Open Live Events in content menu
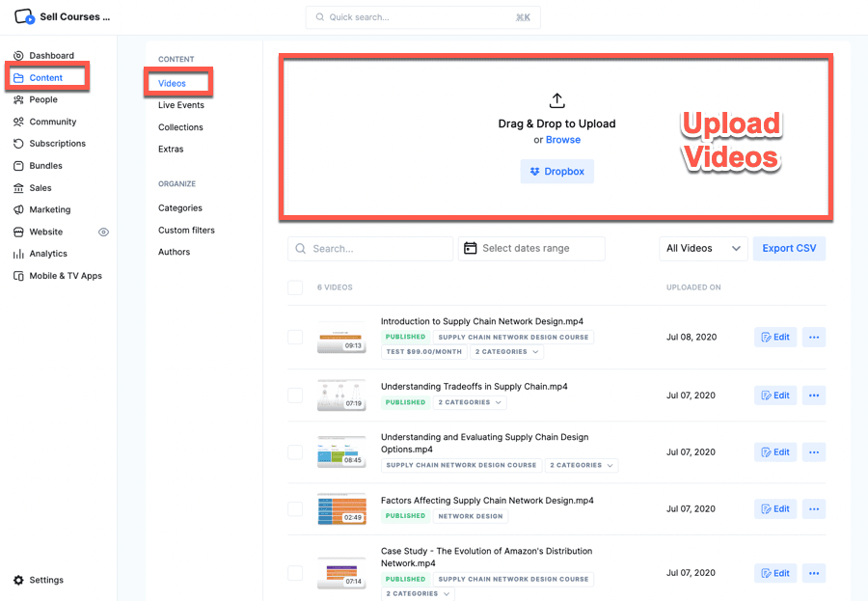The height and width of the screenshot is (601, 868). [x=181, y=105]
